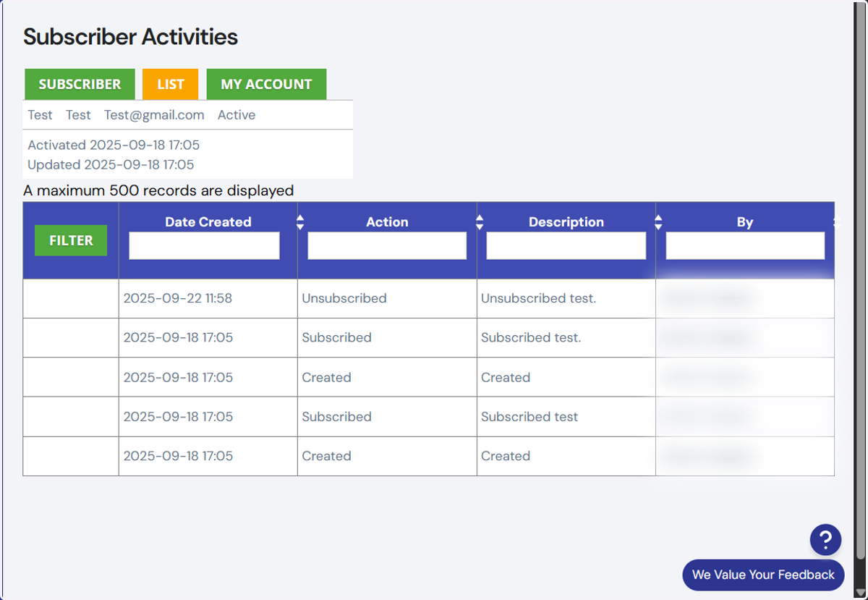This screenshot has width=868, height=600.
Task: Focus the Date Created filter field
Action: point(204,245)
